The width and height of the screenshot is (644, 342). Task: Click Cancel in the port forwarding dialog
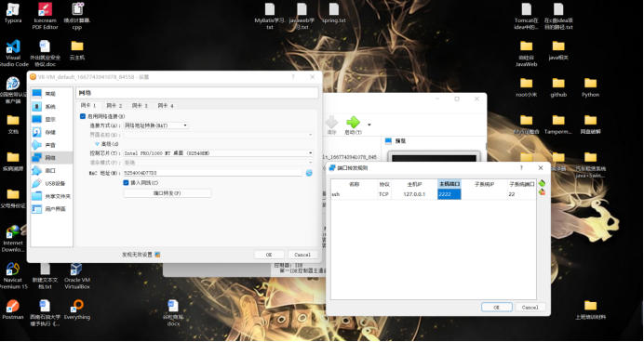click(530, 307)
